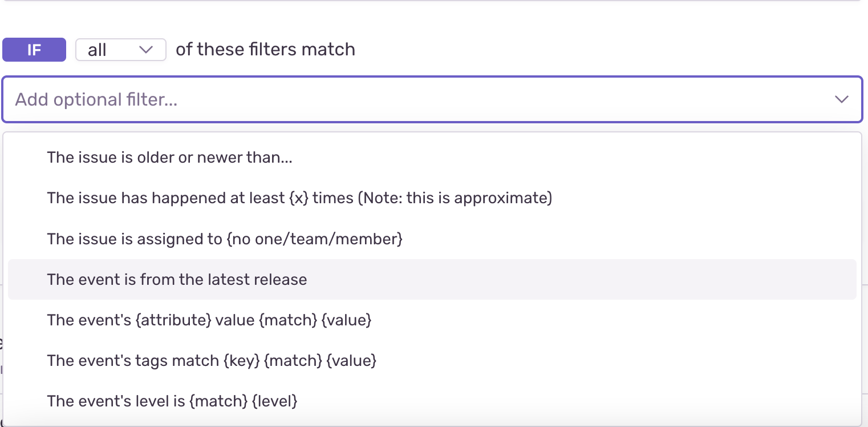Open the "all" match-type dropdown
This screenshot has width=868, height=427.
[x=120, y=50]
